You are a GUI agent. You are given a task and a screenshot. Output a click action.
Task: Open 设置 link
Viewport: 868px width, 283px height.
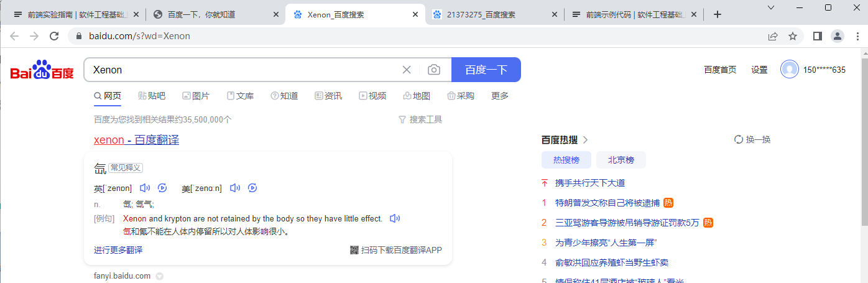click(x=759, y=70)
